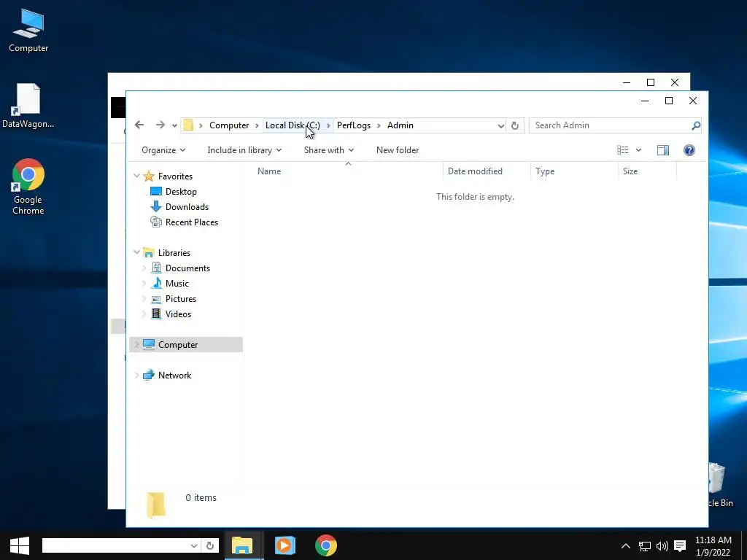The height and width of the screenshot is (560, 747).
Task: Expand the chevron after Computer breadcrumb
Action: 258,125
